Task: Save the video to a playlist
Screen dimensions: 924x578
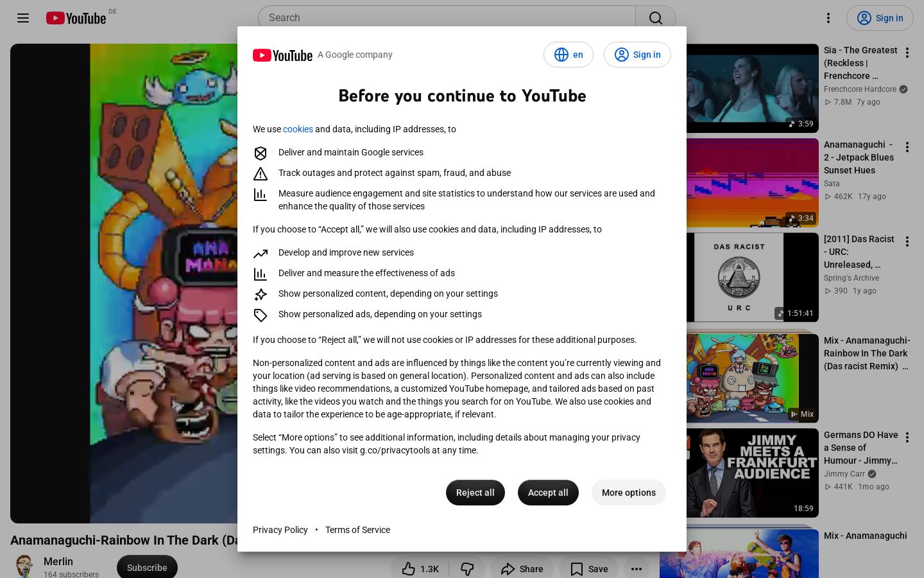Action: point(589,569)
